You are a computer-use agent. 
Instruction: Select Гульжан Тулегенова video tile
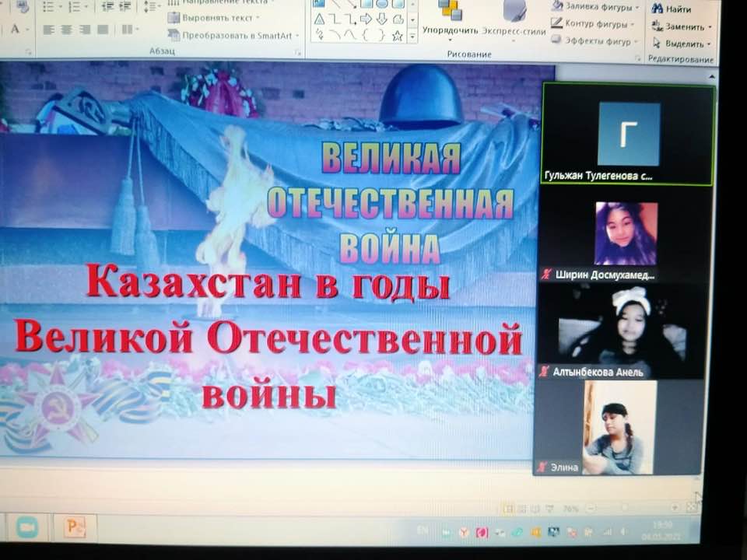(x=628, y=135)
